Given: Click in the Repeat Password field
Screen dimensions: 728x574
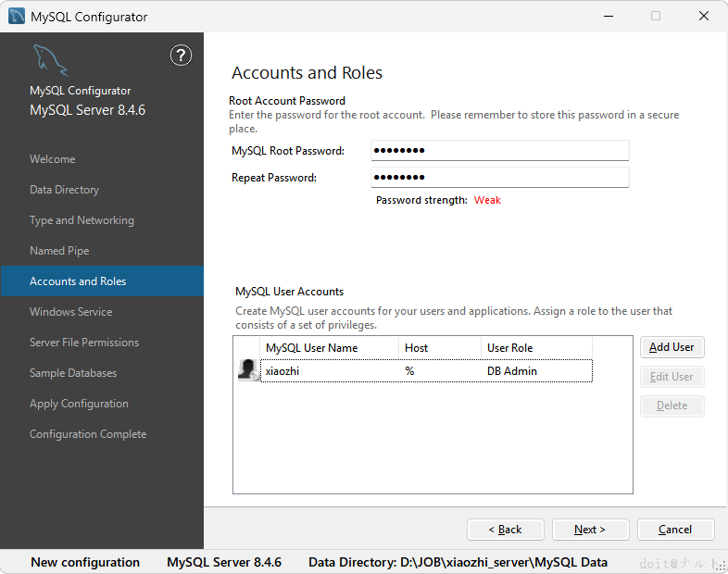Looking at the screenshot, I should pos(499,178).
